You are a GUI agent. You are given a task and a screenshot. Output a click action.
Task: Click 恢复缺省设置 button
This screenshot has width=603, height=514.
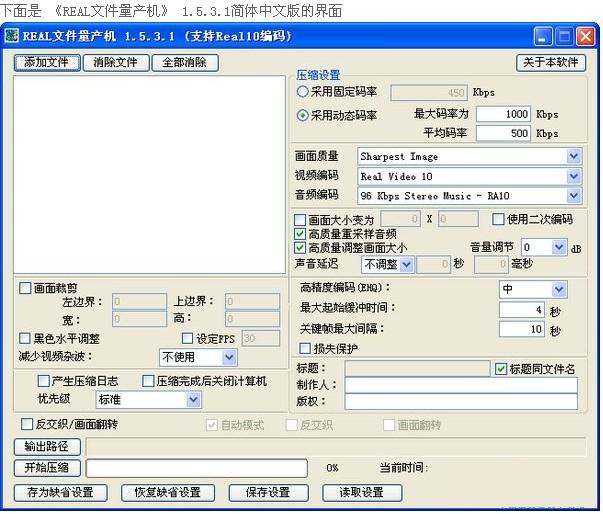click(168, 492)
